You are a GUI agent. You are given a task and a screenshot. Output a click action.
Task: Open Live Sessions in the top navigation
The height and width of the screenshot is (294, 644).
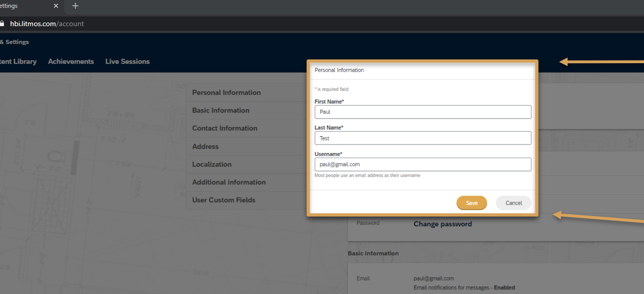point(127,61)
